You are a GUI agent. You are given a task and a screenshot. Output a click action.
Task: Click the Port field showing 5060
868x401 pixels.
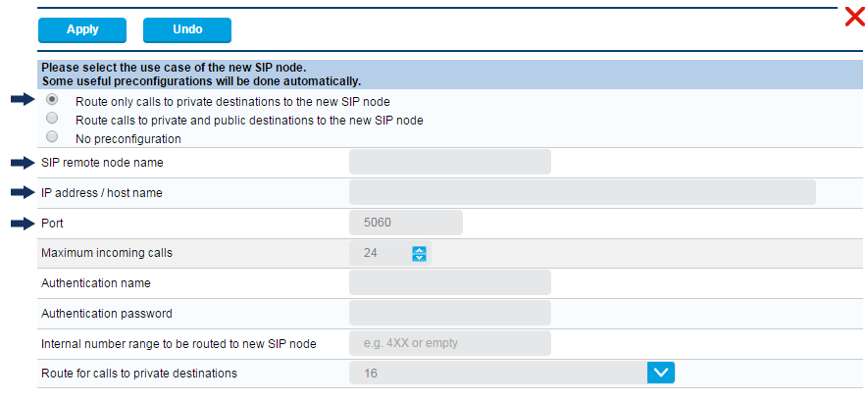(405, 223)
